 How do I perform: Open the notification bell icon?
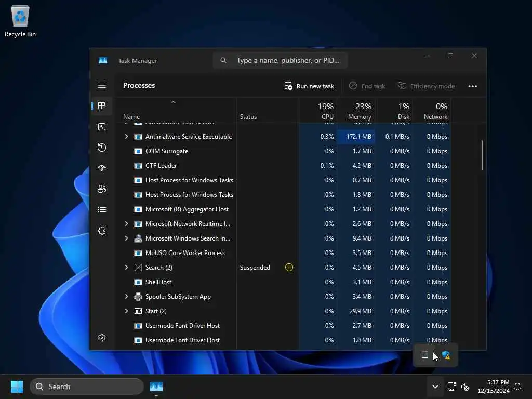click(517, 387)
